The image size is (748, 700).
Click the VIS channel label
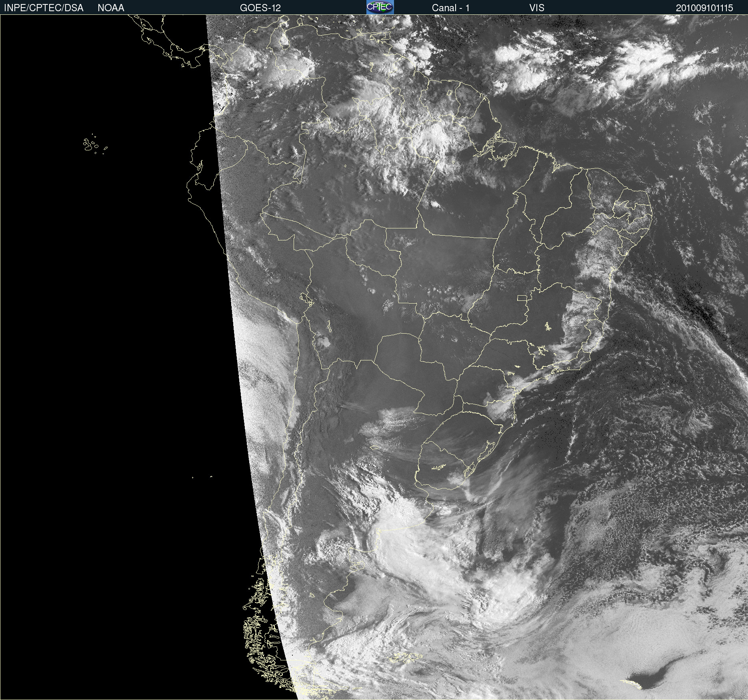point(537,8)
